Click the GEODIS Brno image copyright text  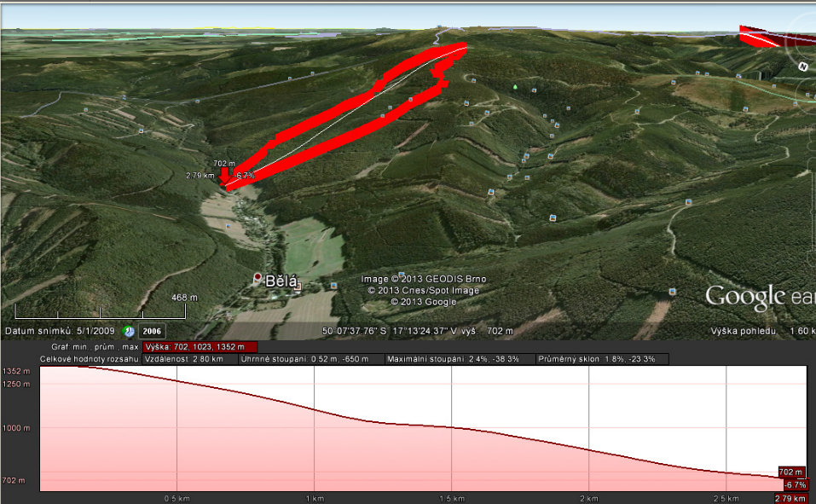pos(423,280)
